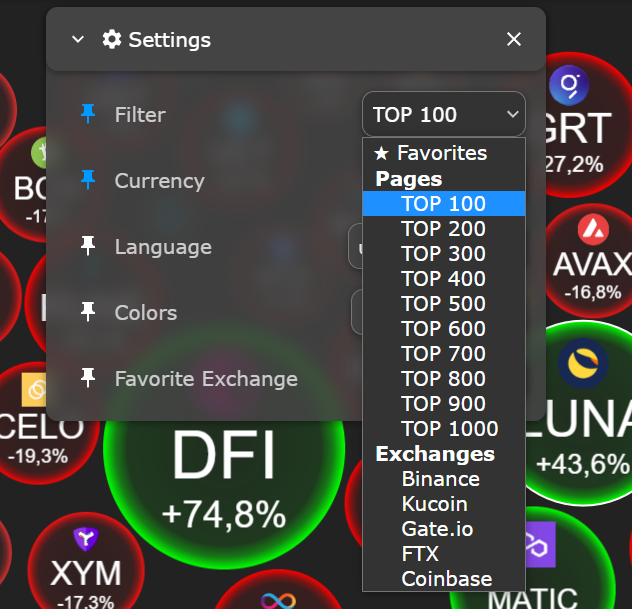The width and height of the screenshot is (632, 609).
Task: Pin the Colors setting
Action: pos(88,312)
